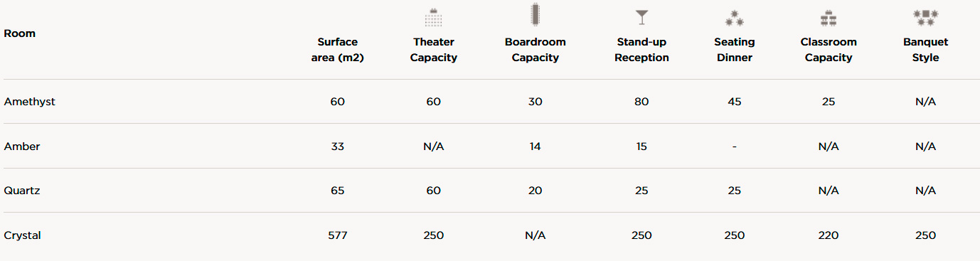
Task: Click Amber's boardroom capacity value 14
Action: click(x=535, y=147)
